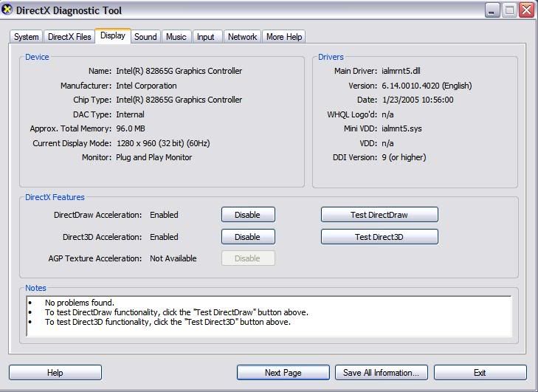The height and width of the screenshot is (392, 538).
Task: Open the Network tab
Action: click(242, 37)
